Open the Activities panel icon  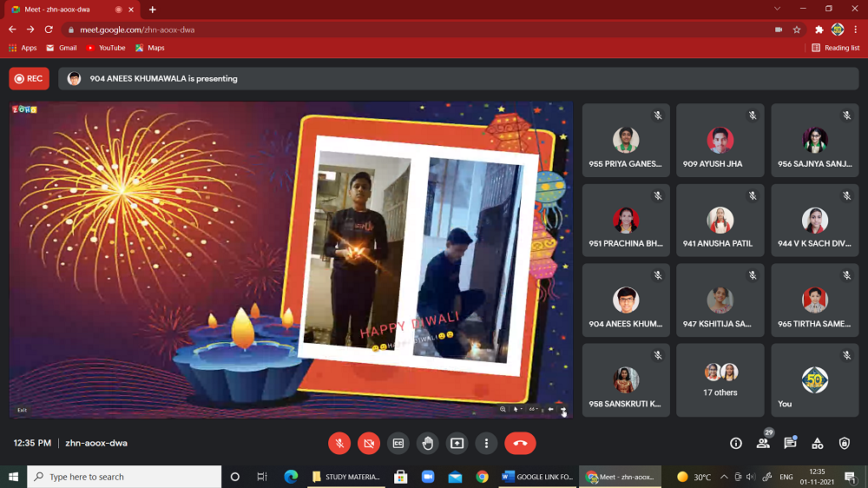pos(817,443)
